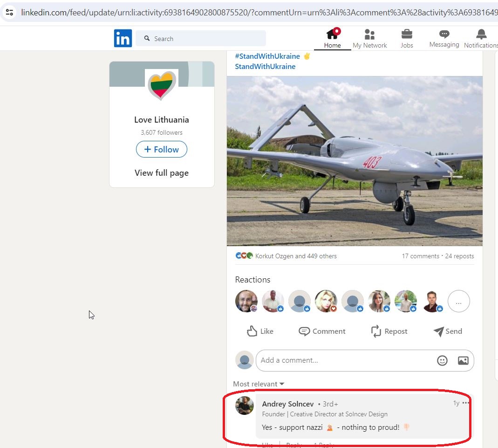The image size is (498, 448).
Task: Open the LinkedIn logo home link
Action: point(123,38)
